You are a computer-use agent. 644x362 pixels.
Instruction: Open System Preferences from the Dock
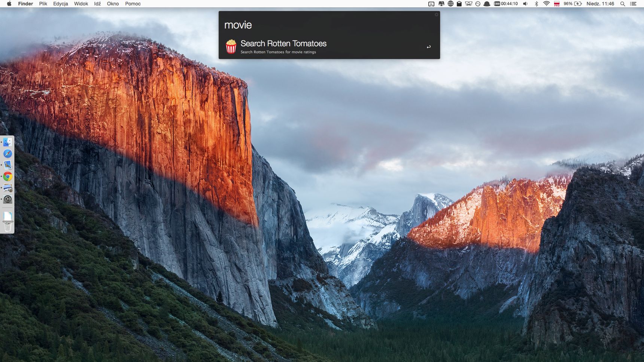point(7,199)
